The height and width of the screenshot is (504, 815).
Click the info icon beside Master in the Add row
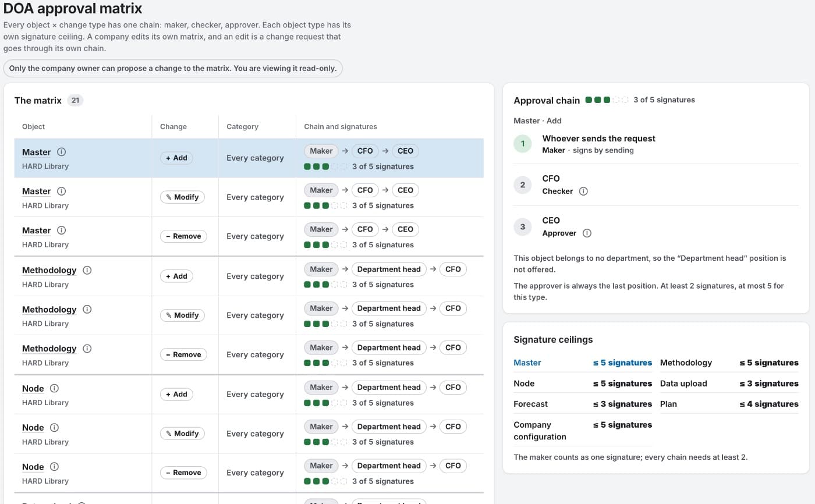(x=61, y=152)
